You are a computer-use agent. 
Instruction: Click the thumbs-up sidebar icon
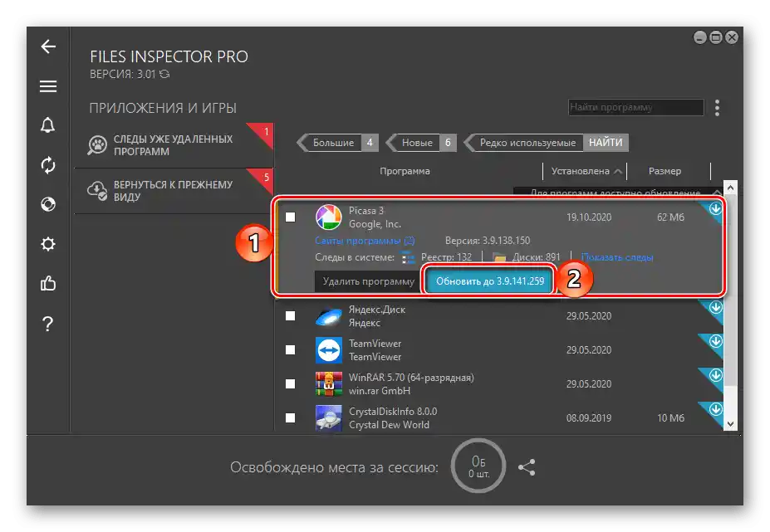tap(48, 283)
